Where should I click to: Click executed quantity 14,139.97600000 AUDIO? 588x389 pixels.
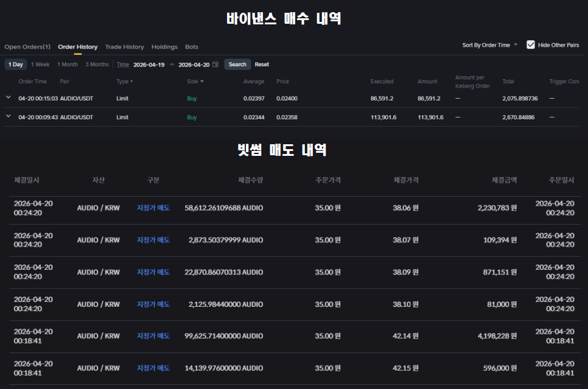(x=223, y=368)
